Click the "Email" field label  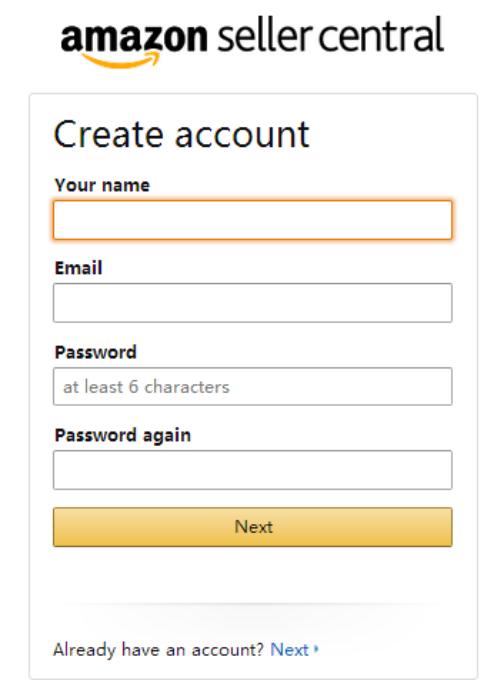[x=79, y=268]
